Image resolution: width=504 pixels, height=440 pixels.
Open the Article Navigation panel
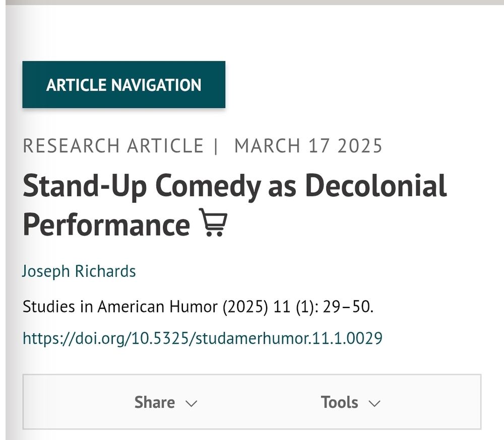click(124, 85)
